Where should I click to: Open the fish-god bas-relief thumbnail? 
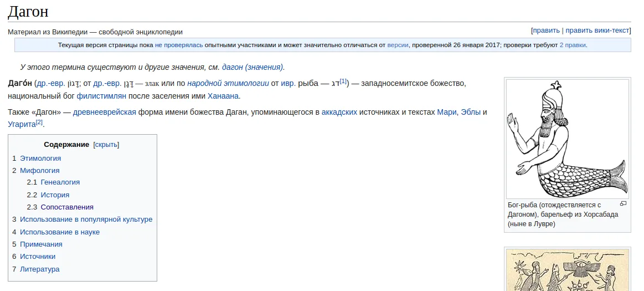click(567, 139)
